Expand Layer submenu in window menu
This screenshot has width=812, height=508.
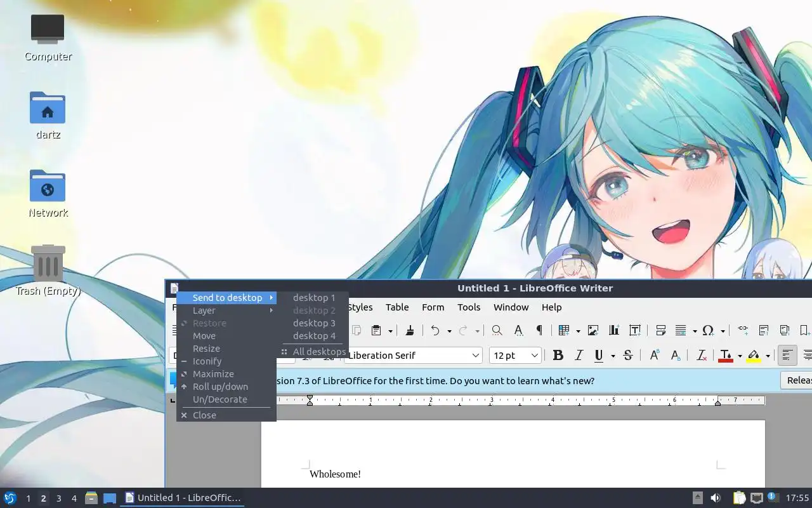click(x=226, y=311)
